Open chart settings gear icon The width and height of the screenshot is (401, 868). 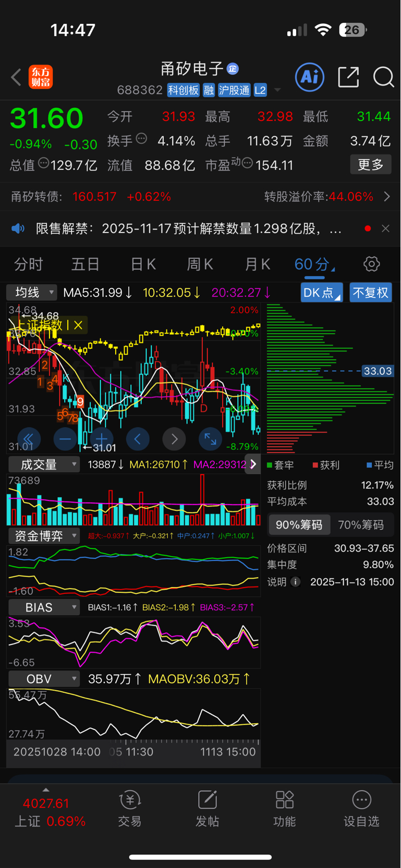pos(371,264)
